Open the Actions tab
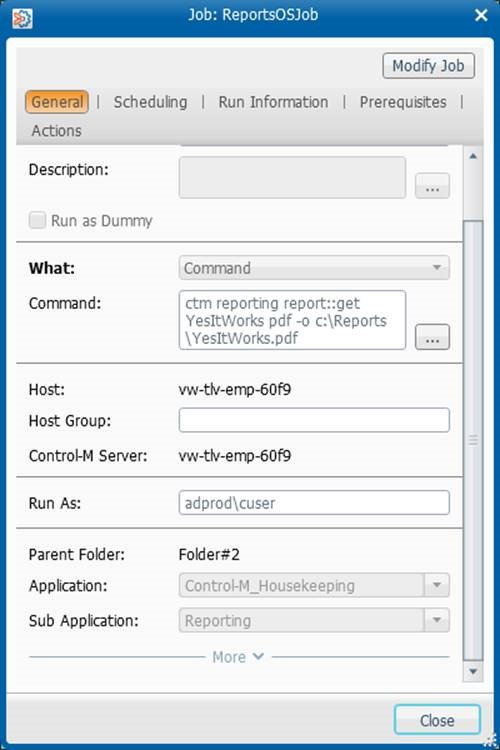Viewport: 500px width, 750px height. [56, 131]
